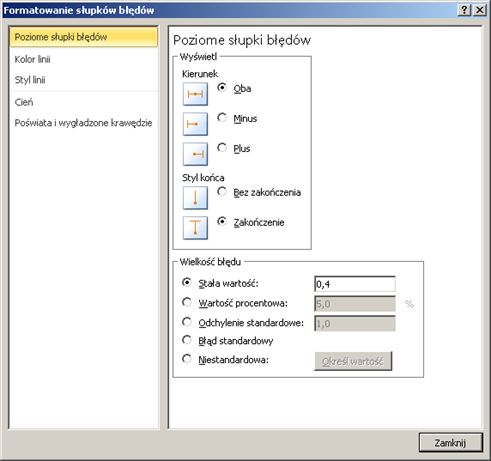491x461 pixels.
Task: Choose Niestandardowa error amount option
Action: pos(187,359)
